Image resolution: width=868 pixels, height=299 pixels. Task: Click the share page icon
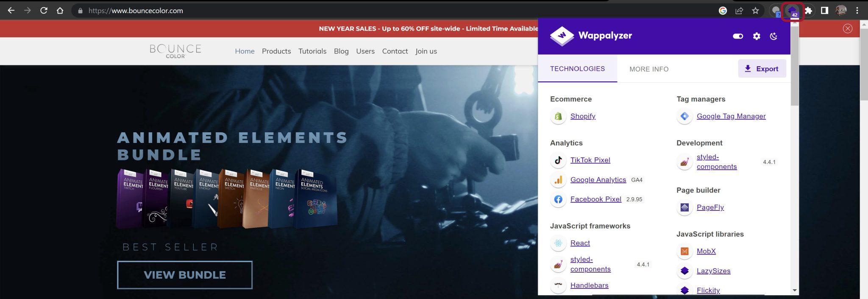739,11
